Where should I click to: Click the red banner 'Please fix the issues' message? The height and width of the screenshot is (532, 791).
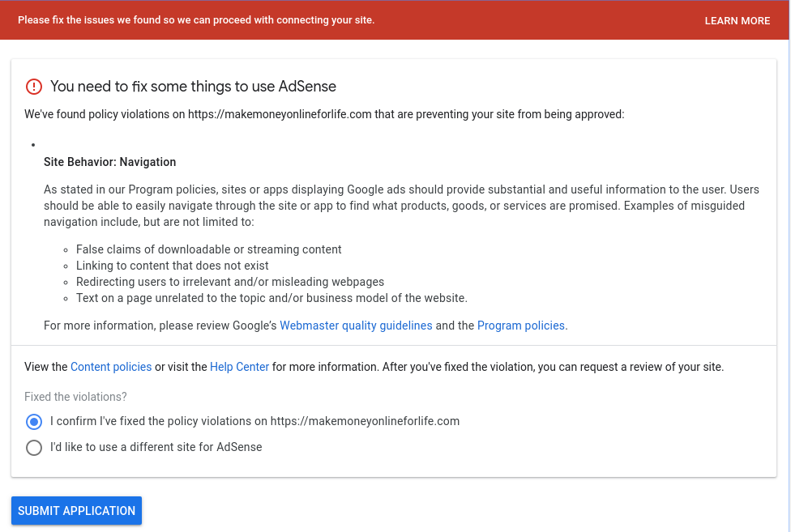[x=196, y=20]
